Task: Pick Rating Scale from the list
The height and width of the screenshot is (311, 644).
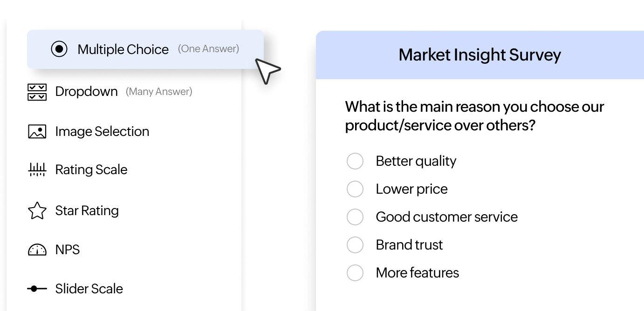Action: (x=91, y=170)
